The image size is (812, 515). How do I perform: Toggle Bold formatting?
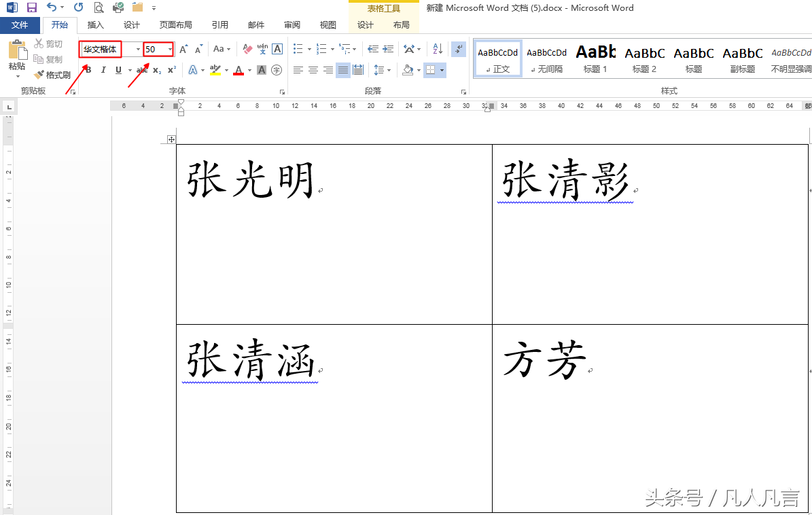88,70
